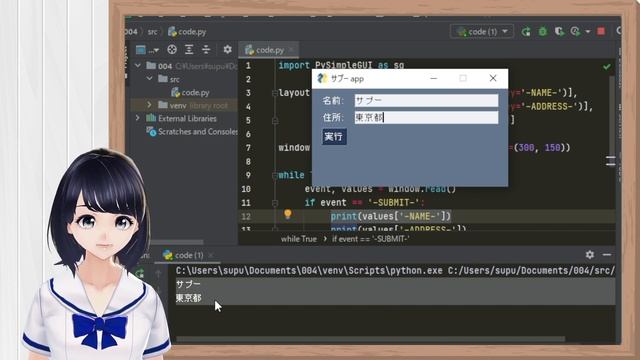Click the python.exe command path in the console
The image size is (640, 360).
(309, 271)
